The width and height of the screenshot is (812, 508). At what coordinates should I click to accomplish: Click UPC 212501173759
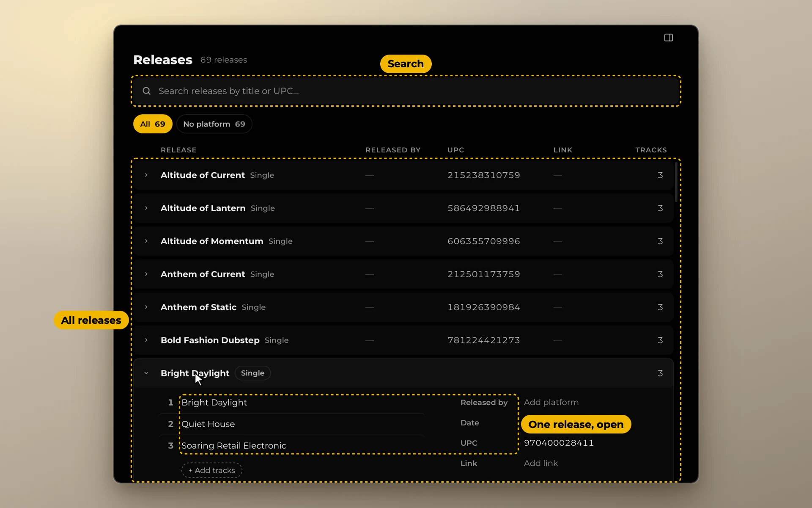point(484,274)
